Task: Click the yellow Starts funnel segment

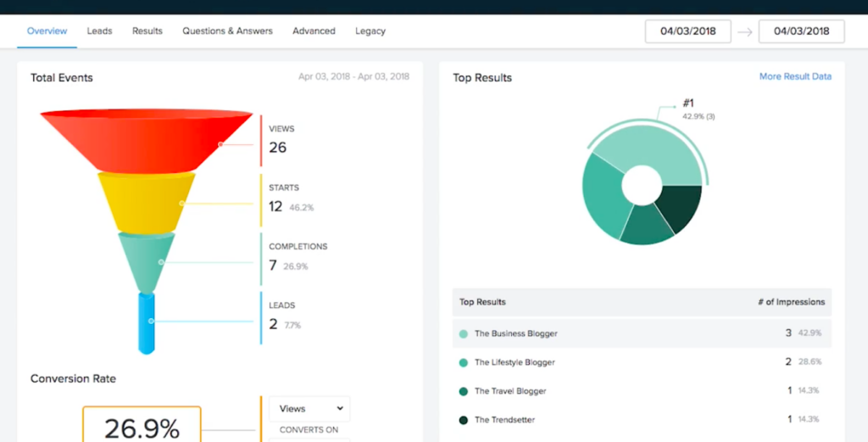Action: [146, 202]
